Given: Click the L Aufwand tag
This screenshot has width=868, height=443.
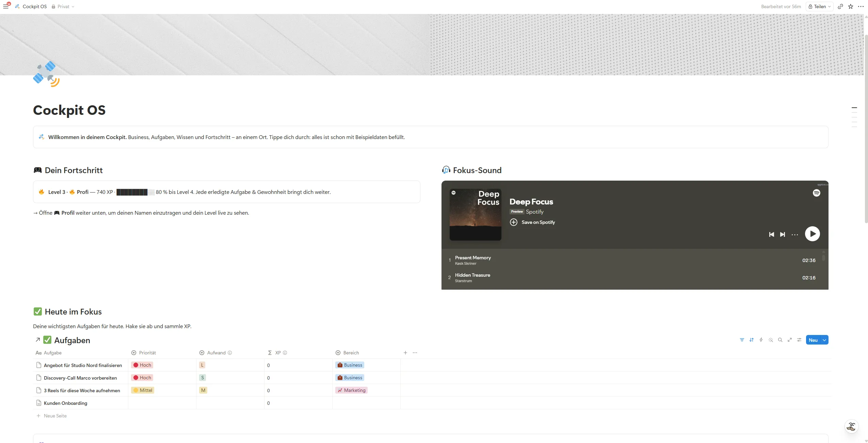Looking at the screenshot, I should tap(202, 365).
